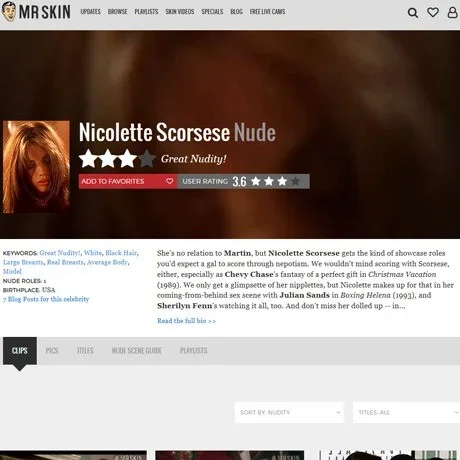Click the Chevy Chase name in bio

[x=249, y=274]
